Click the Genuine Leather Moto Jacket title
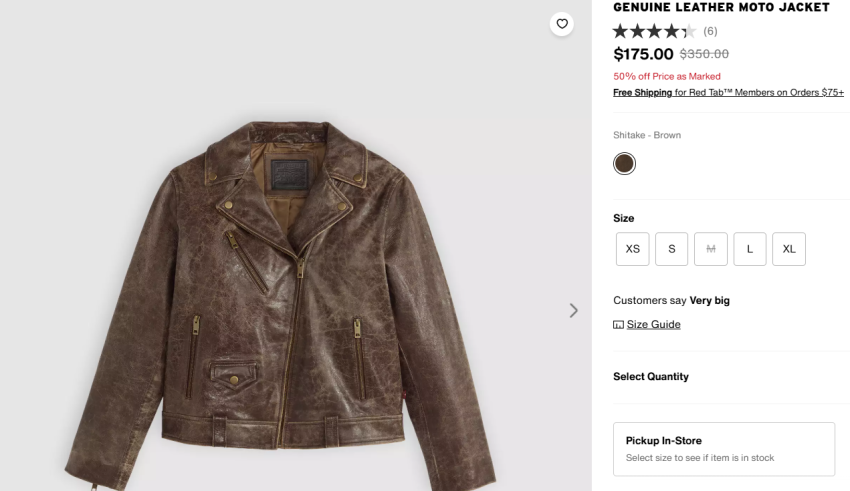Image resolution: width=850 pixels, height=491 pixels. 721,8
